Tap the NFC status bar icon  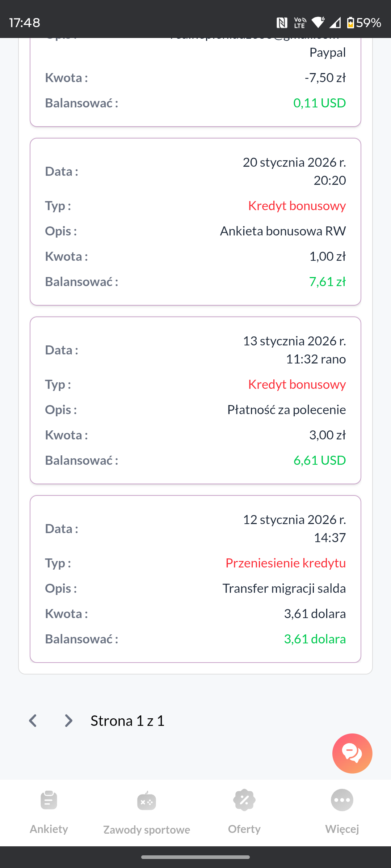pyautogui.click(x=282, y=23)
